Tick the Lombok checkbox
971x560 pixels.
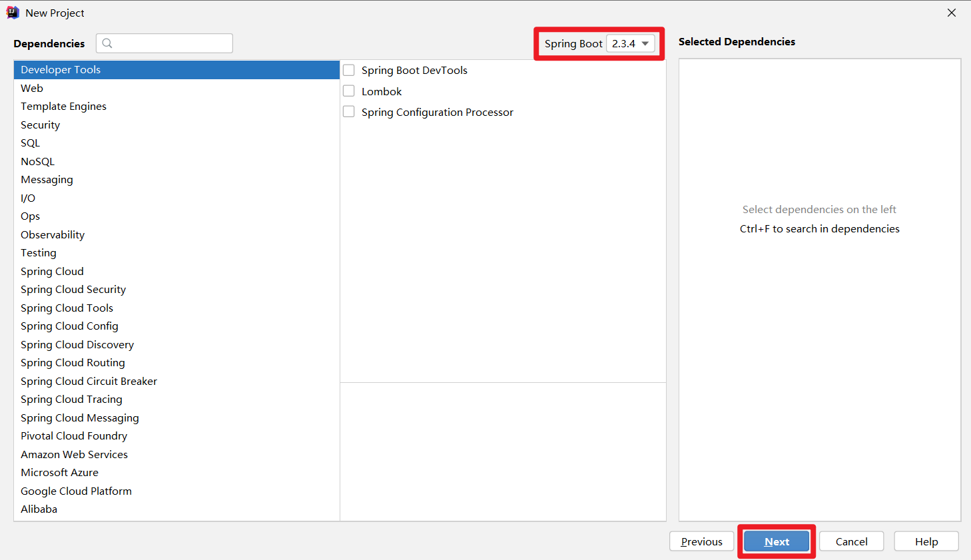tap(348, 91)
